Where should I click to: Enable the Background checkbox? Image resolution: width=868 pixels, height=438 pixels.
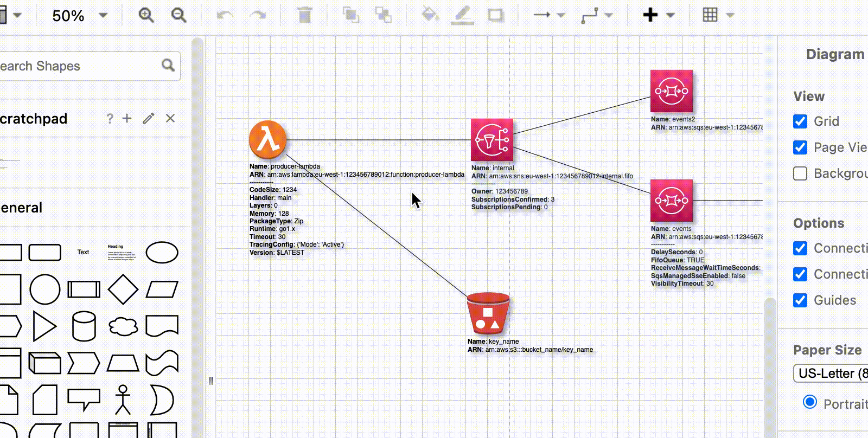click(800, 173)
